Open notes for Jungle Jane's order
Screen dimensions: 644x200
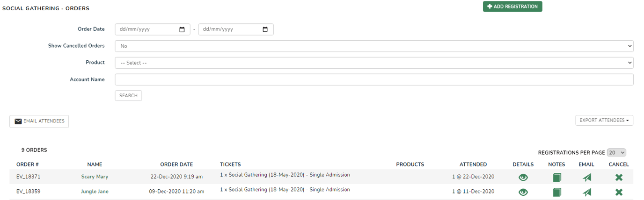click(556, 192)
